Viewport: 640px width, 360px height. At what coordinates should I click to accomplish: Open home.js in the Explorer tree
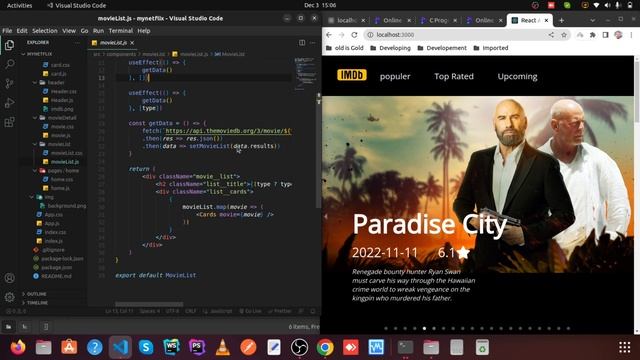pos(60,188)
